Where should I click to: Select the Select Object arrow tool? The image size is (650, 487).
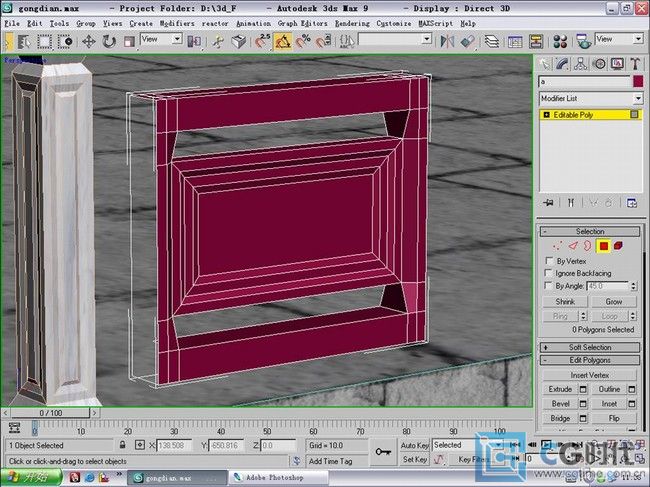click(8, 41)
